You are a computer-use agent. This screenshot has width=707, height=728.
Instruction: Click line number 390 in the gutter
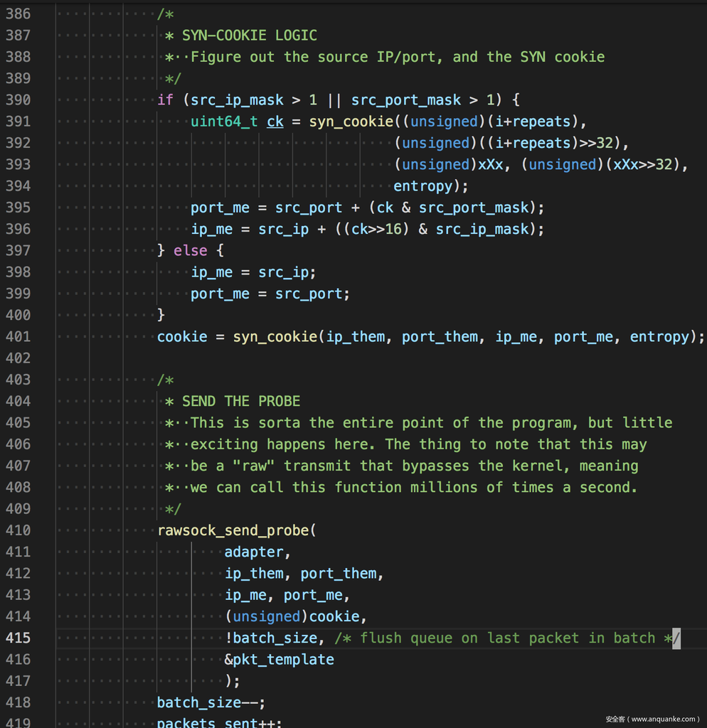18,100
